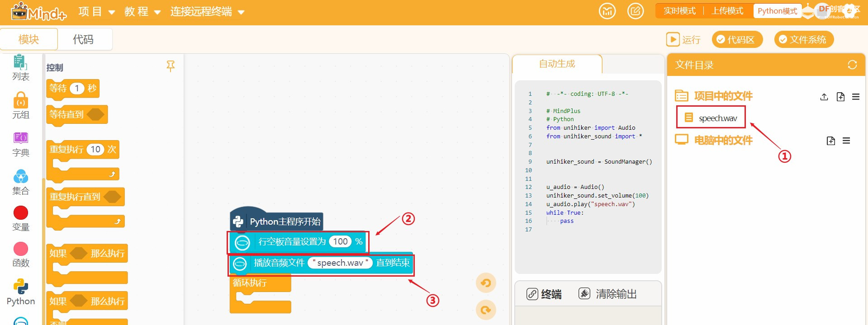Click the redo arrow on canvas

tap(486, 310)
